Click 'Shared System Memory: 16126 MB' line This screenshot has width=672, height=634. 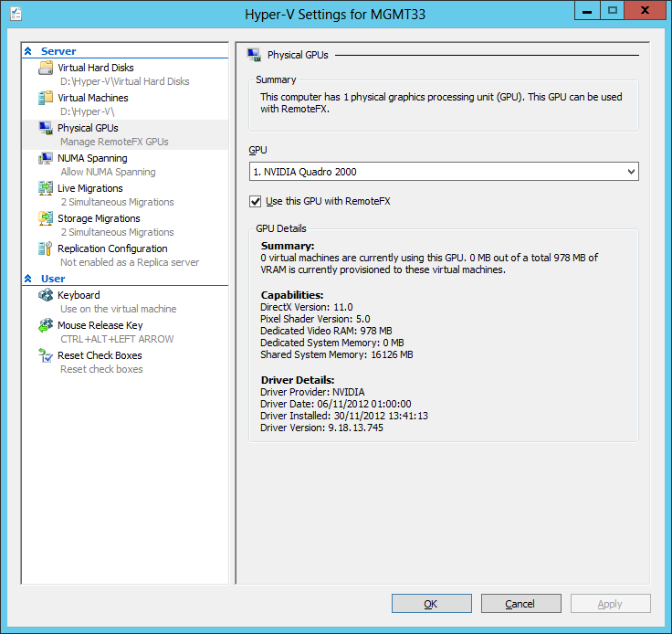pyautogui.click(x=336, y=355)
